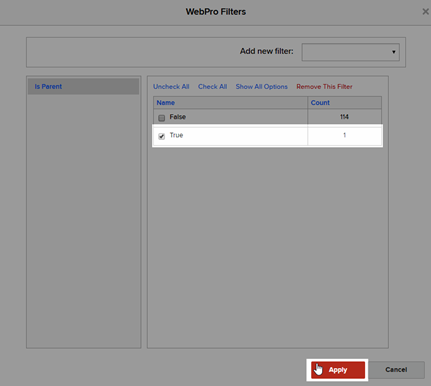The height and width of the screenshot is (386, 431).
Task: Click the True row label
Action: click(176, 135)
